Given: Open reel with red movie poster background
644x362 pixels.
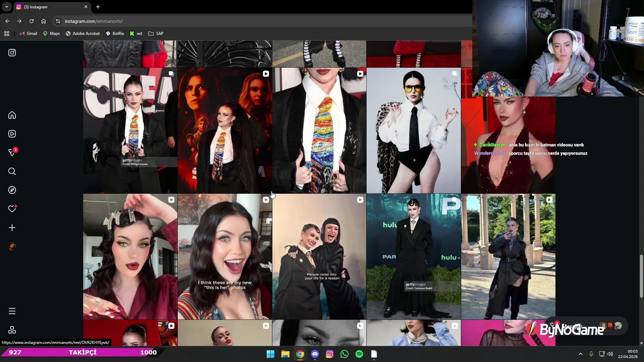Looking at the screenshot, I should click(x=224, y=130).
